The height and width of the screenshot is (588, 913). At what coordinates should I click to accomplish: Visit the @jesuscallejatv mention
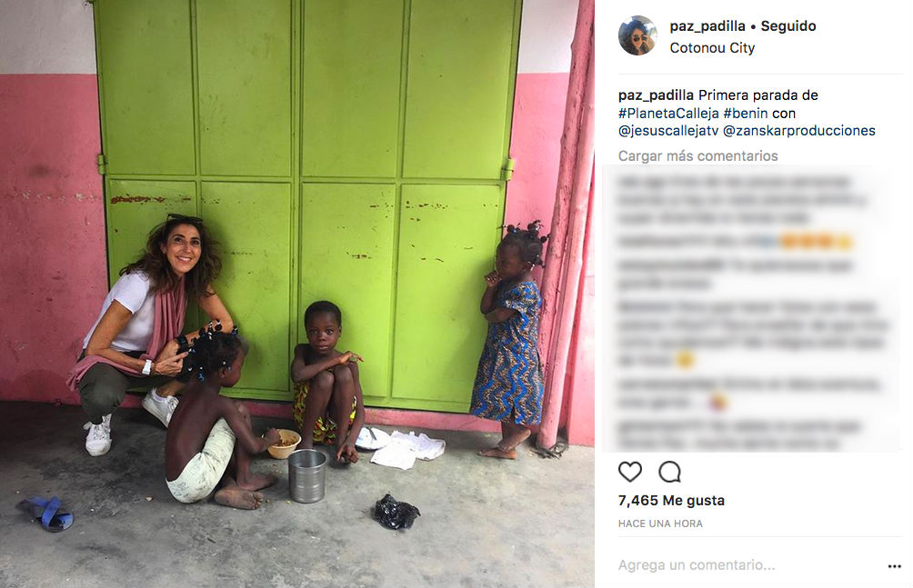(668, 131)
